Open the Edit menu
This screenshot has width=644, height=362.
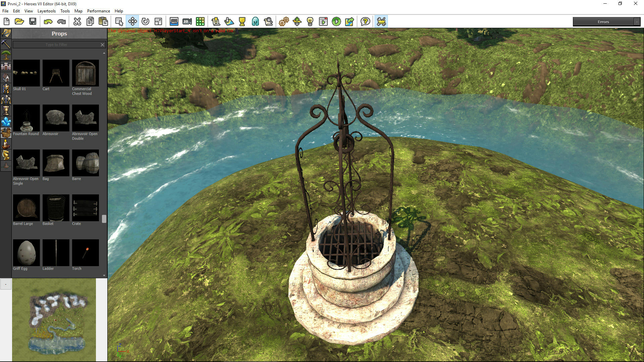coord(16,11)
